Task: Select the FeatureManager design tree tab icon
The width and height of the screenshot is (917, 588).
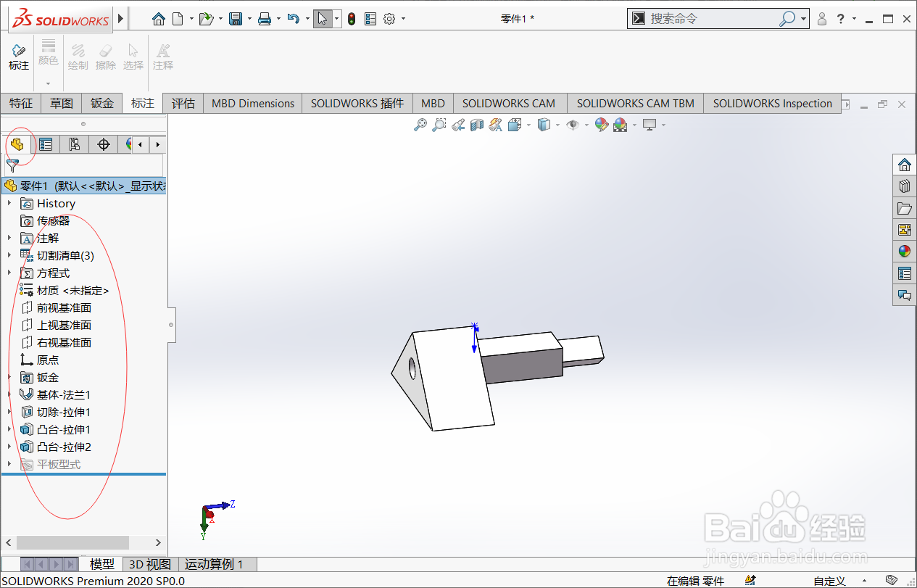Action: 17,144
